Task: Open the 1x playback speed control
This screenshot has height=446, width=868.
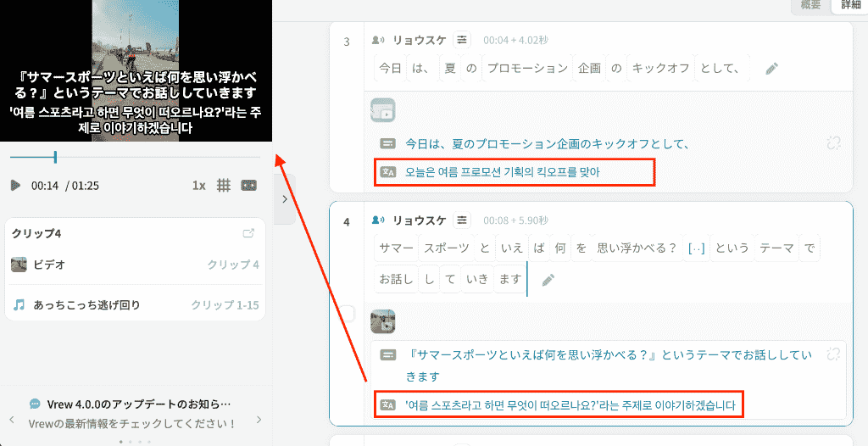Action: [x=198, y=186]
